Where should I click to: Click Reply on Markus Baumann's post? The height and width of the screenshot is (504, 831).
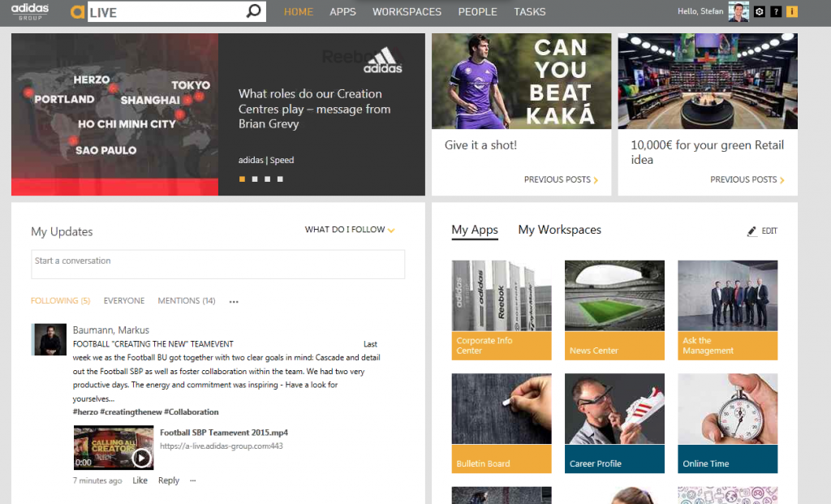[169, 480]
